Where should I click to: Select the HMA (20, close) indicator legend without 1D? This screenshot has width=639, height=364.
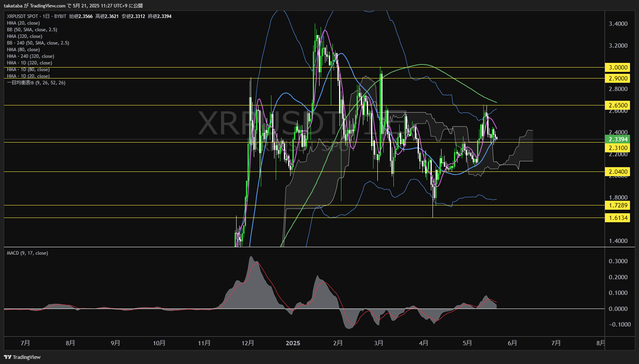[x=23, y=23]
